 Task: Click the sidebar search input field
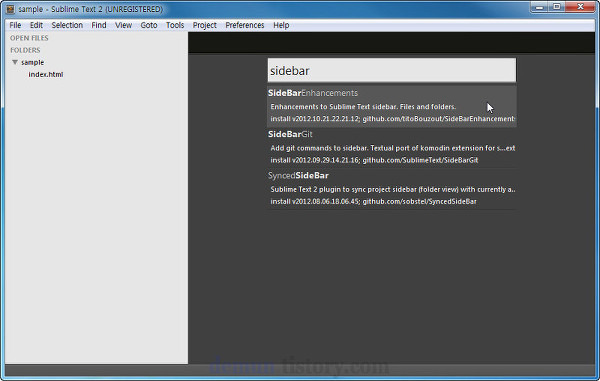392,70
